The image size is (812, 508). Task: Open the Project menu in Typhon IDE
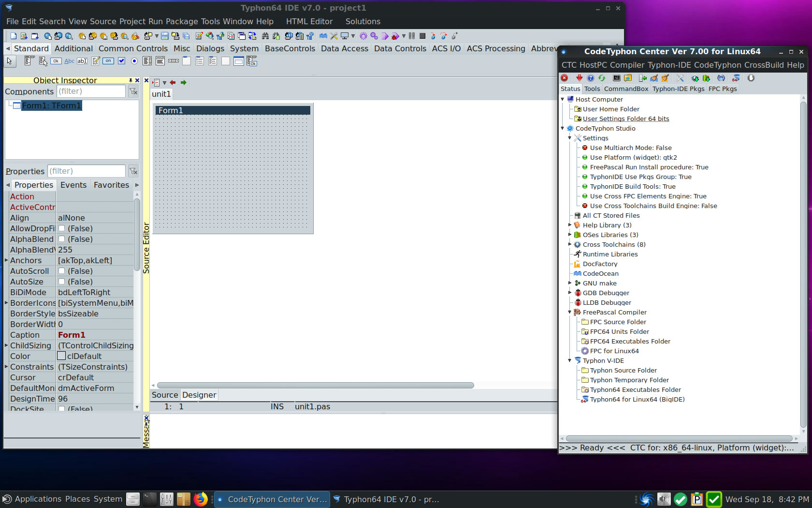[x=132, y=21]
